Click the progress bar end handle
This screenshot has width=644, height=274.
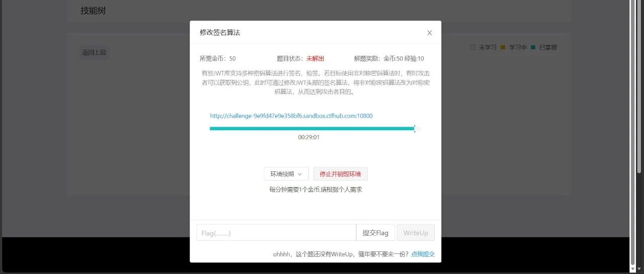point(415,129)
